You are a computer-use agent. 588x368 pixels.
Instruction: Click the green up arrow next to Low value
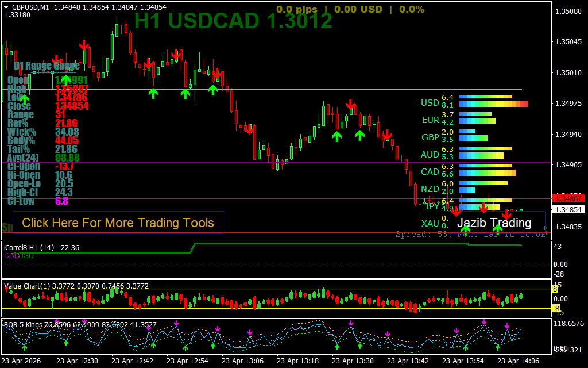click(x=25, y=99)
